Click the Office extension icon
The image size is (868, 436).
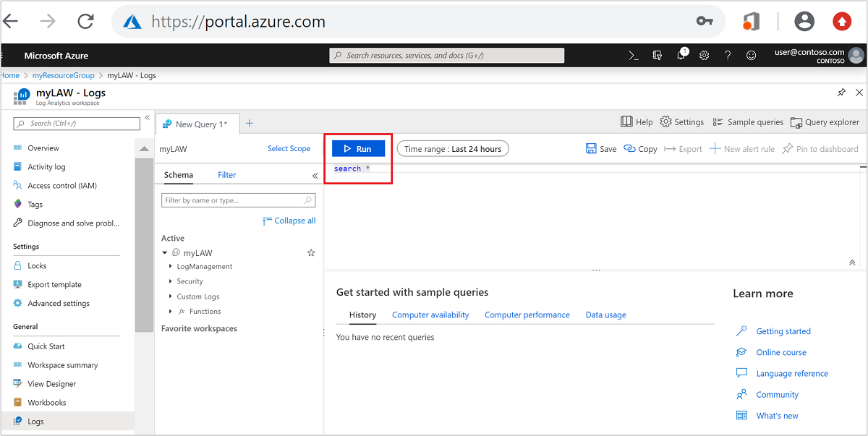pyautogui.click(x=752, y=22)
